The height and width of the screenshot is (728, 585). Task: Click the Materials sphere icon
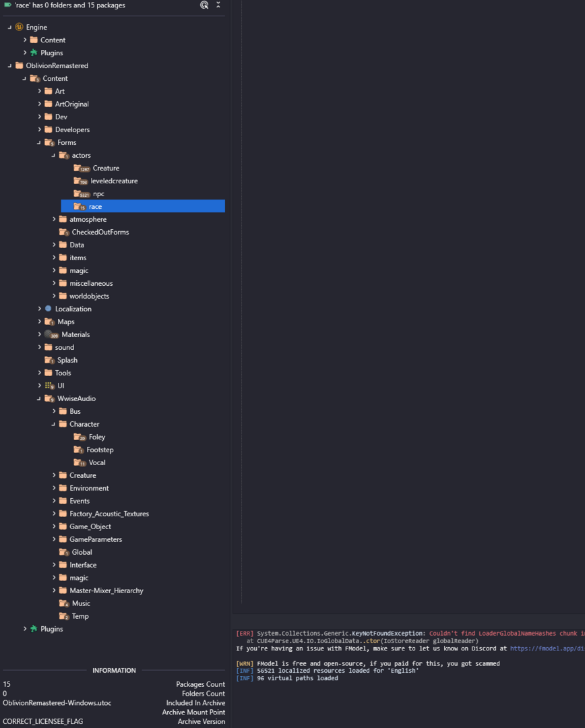pos(51,334)
